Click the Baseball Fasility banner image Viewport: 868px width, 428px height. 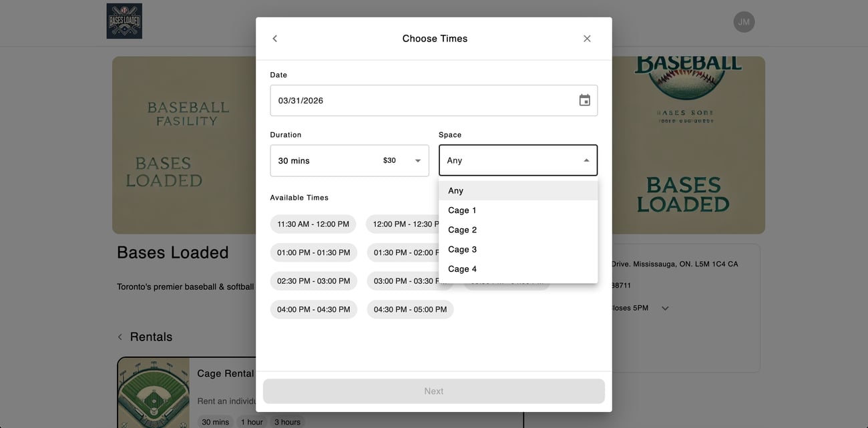tap(184, 145)
